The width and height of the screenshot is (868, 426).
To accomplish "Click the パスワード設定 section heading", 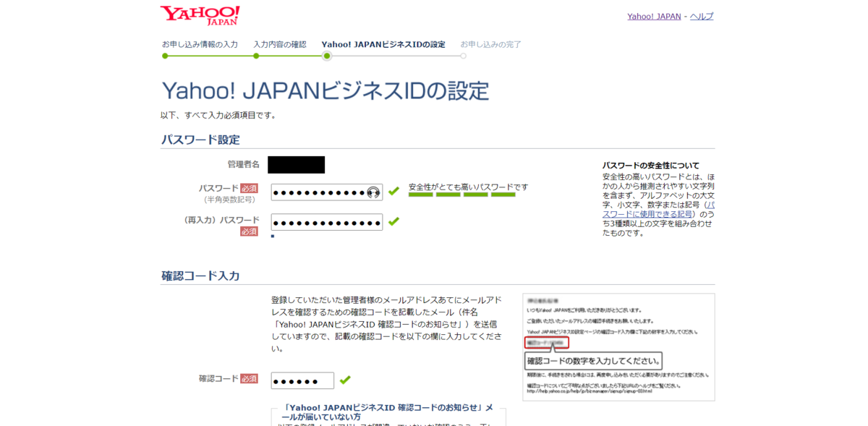I will pyautogui.click(x=200, y=140).
